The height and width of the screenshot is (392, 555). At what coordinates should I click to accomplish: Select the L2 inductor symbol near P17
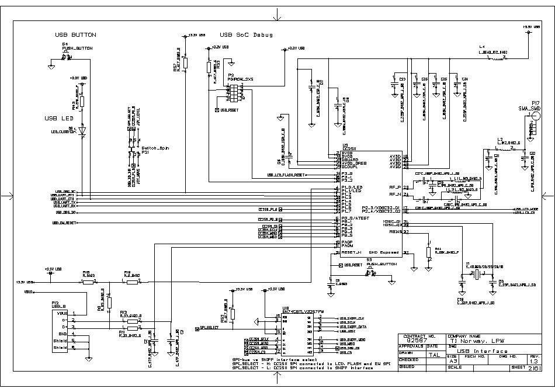[505, 150]
